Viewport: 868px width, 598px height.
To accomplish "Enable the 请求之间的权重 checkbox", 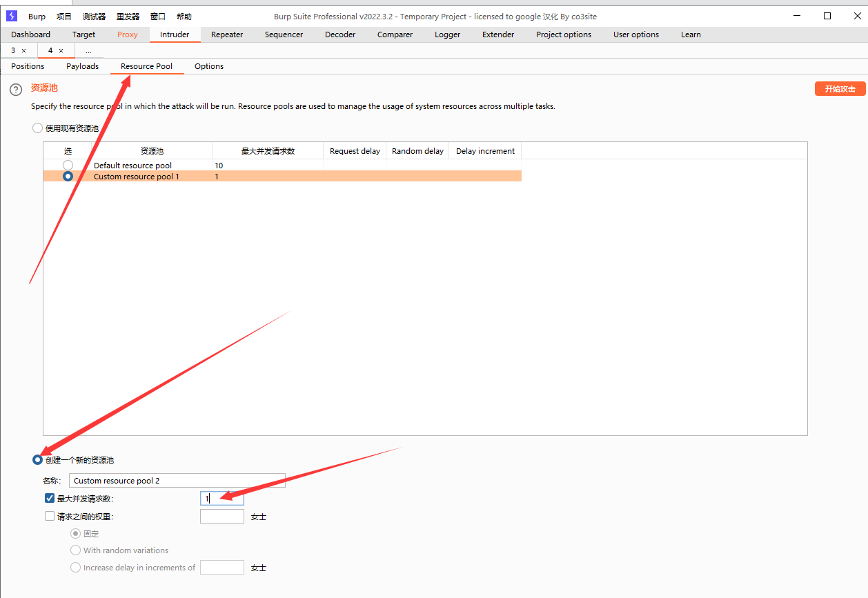I will click(50, 516).
